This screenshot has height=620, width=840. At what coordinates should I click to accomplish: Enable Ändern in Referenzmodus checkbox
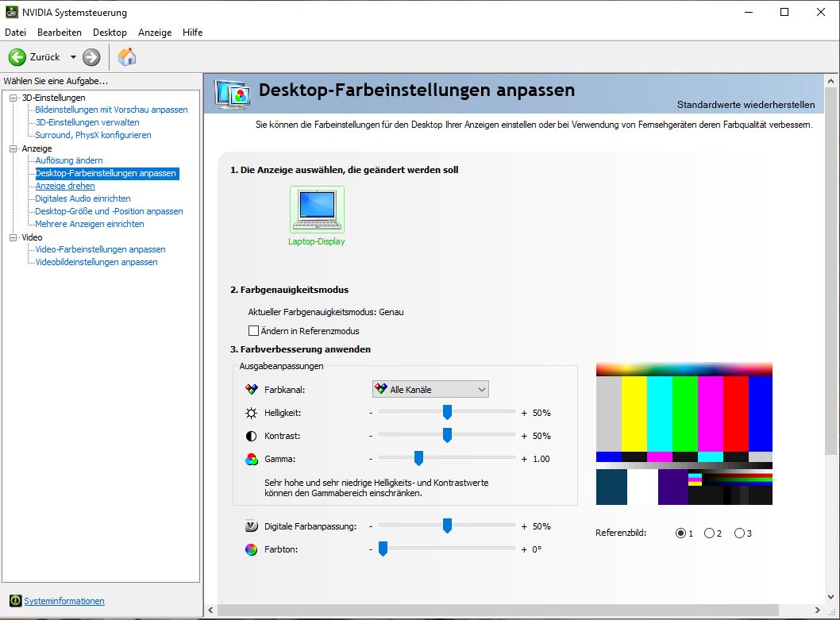pos(253,330)
